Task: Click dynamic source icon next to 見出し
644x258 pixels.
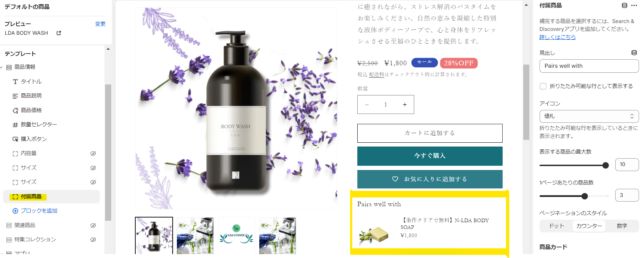Action: [634, 53]
